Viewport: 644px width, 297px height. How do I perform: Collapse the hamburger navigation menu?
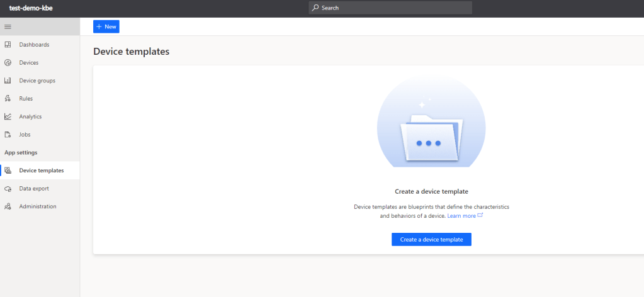[x=8, y=26]
